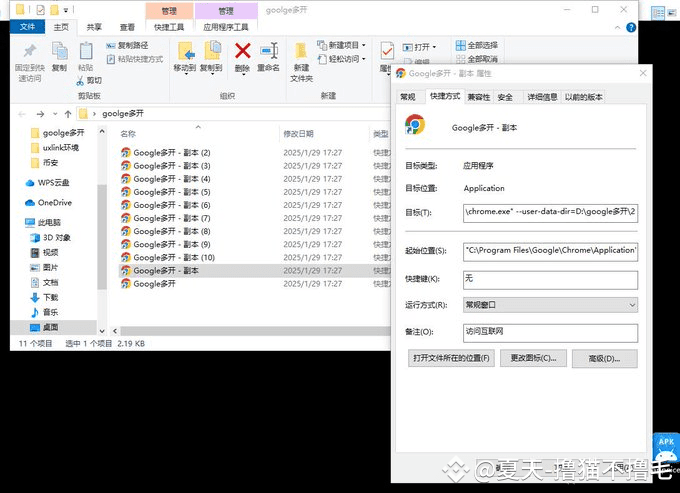The height and width of the screenshot is (493, 680).
Task: Switch to the View ribbon tab
Action: click(127, 27)
